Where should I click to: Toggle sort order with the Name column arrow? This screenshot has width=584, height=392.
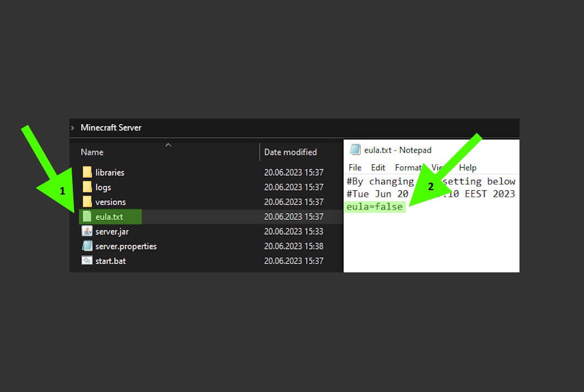point(168,145)
